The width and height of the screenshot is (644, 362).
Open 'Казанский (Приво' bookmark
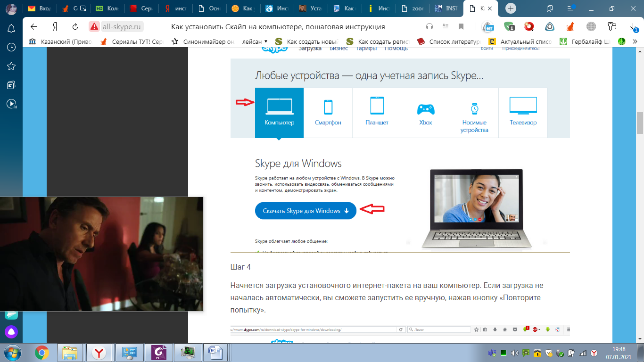pyautogui.click(x=60, y=41)
